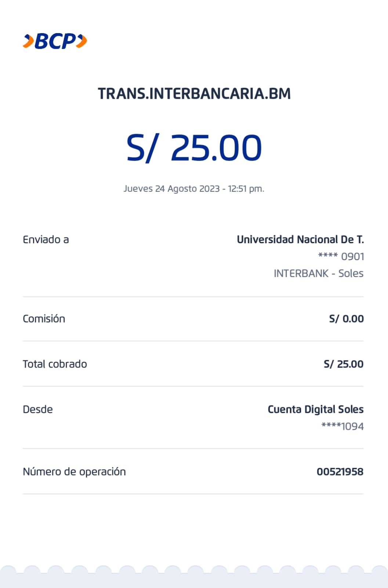The width and height of the screenshot is (388, 588).
Task: Click the Número de operación label
Action: (x=74, y=472)
